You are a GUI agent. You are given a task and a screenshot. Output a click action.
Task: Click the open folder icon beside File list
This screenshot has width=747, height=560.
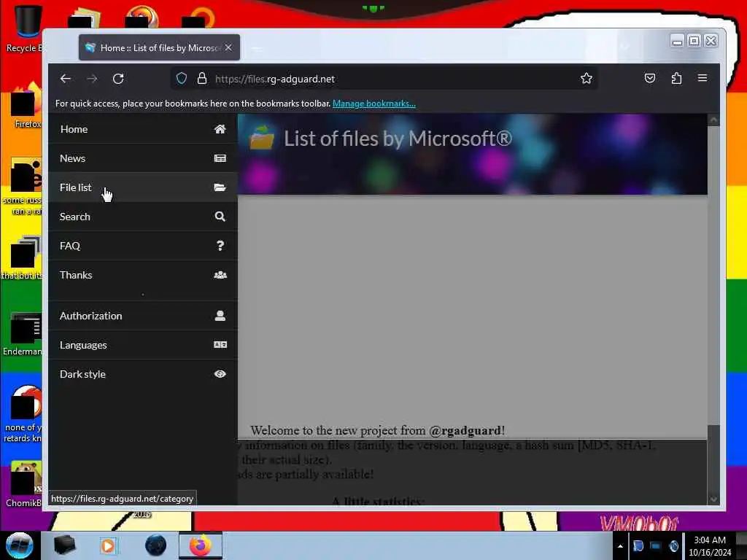pos(220,187)
